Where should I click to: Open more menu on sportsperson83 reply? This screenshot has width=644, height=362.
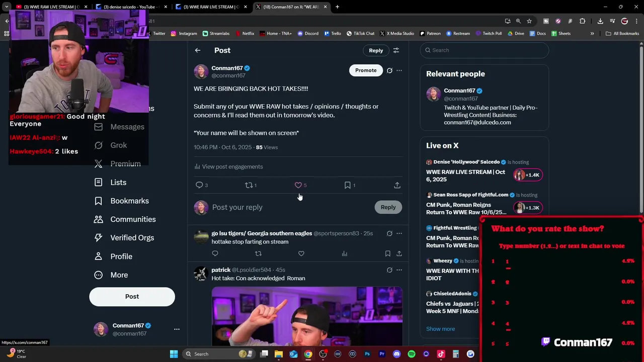399,233
